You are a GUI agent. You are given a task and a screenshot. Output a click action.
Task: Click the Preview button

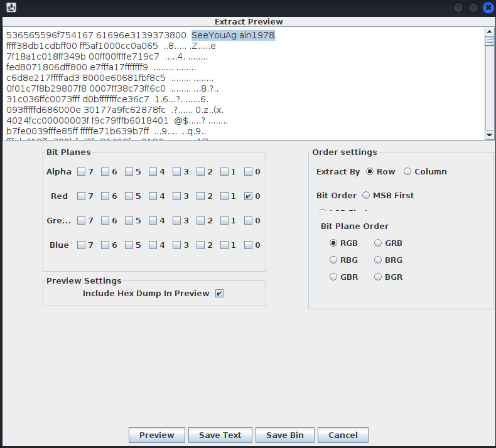click(156, 435)
